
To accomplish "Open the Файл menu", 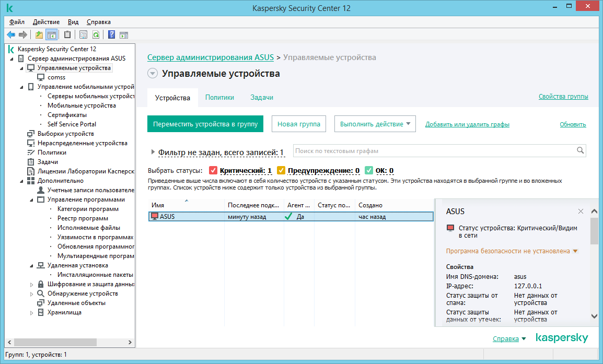I will [17, 22].
